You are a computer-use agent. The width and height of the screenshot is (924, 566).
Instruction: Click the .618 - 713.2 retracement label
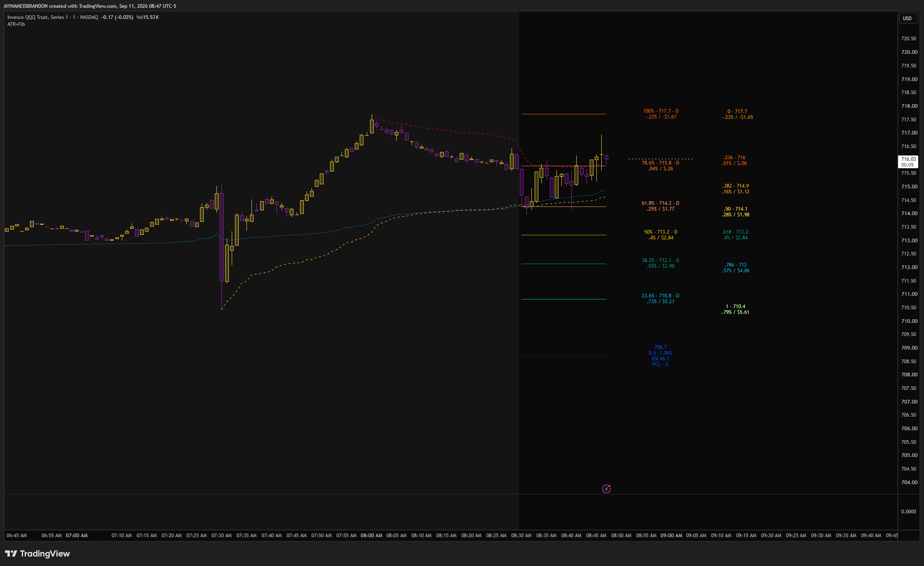click(x=735, y=235)
